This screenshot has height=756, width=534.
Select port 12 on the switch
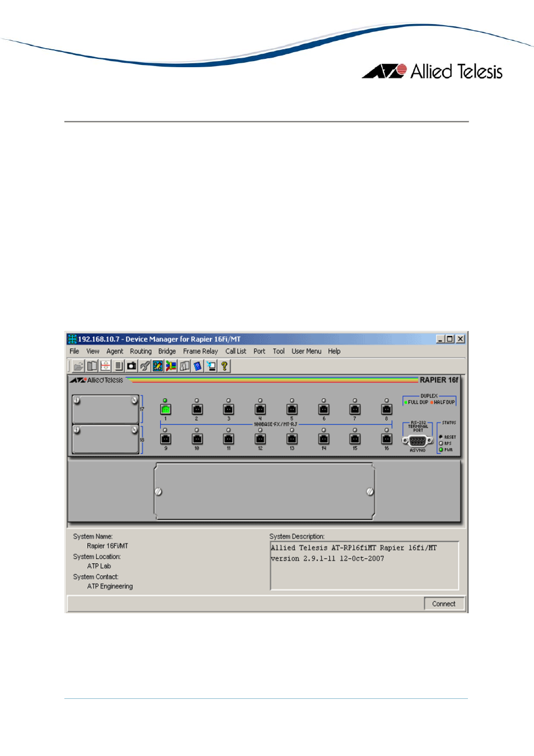coord(260,439)
